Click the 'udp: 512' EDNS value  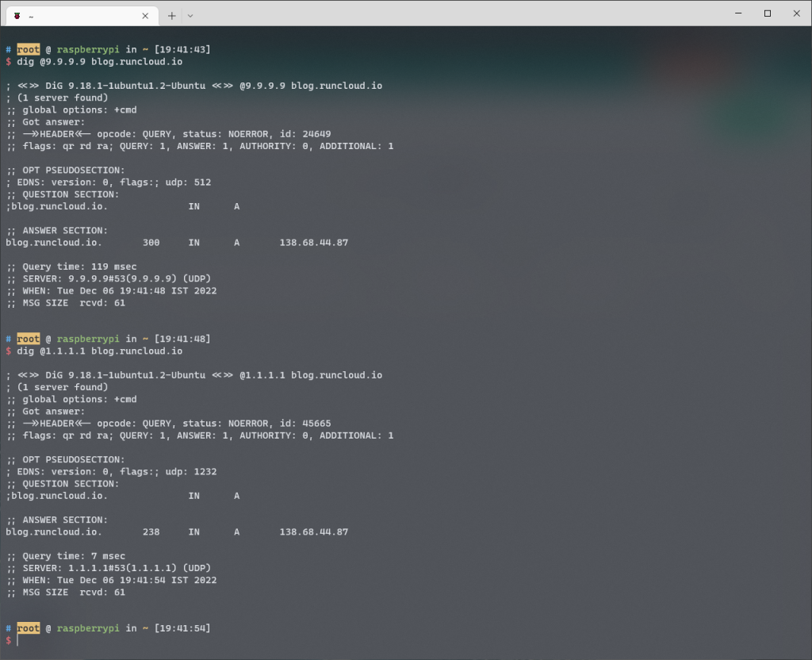coord(188,182)
